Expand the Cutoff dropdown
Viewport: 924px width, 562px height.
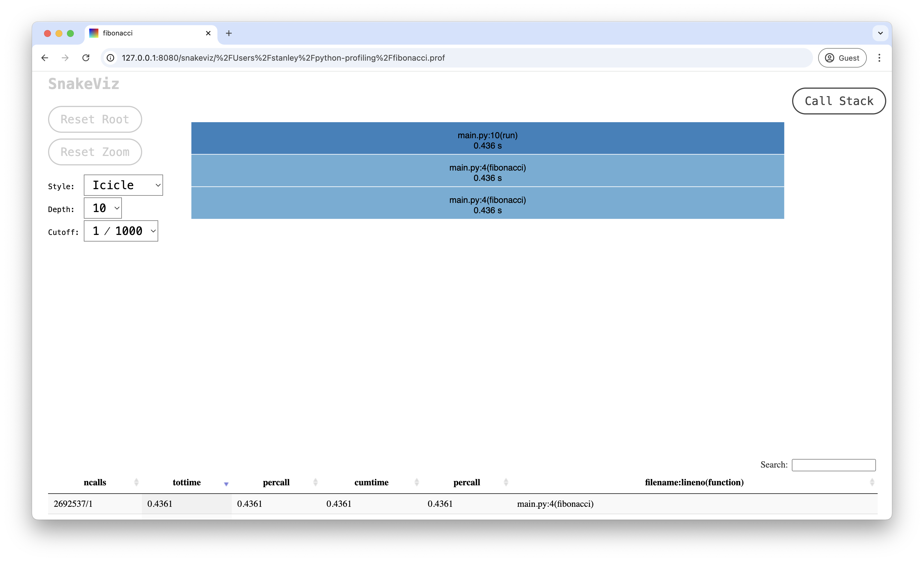(x=121, y=231)
